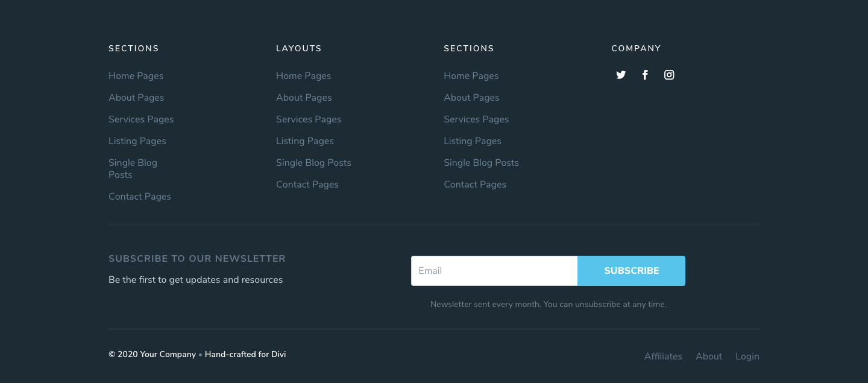Screen dimensions: 868x383
Task: Click Services Pages in the third column
Action: pyautogui.click(x=476, y=119)
